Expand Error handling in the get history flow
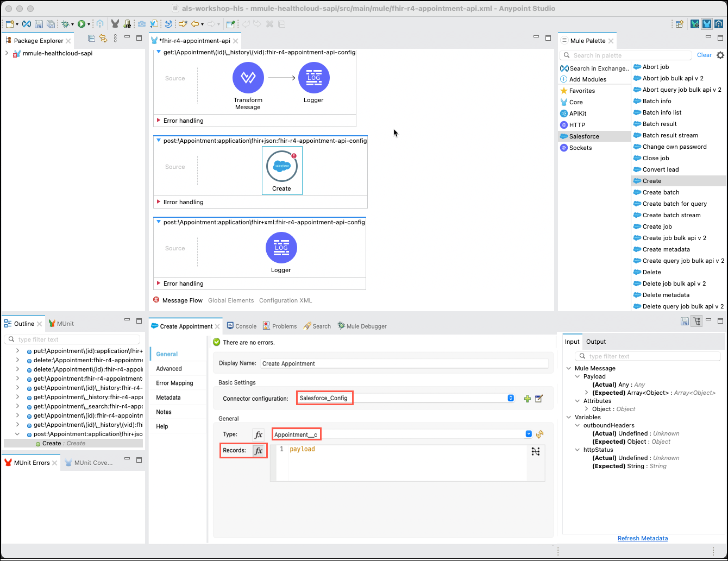The width and height of the screenshot is (728, 561). 159,121
